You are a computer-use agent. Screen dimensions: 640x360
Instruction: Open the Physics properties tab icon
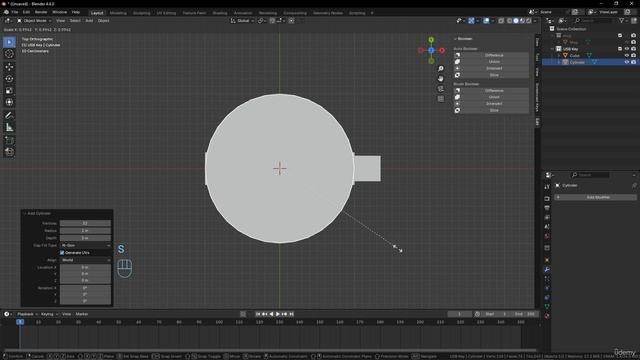click(x=547, y=288)
